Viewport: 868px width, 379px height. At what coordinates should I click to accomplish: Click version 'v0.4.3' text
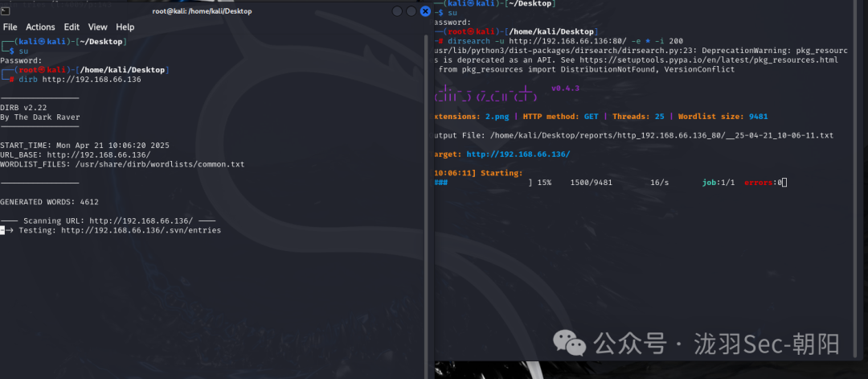[x=565, y=88]
